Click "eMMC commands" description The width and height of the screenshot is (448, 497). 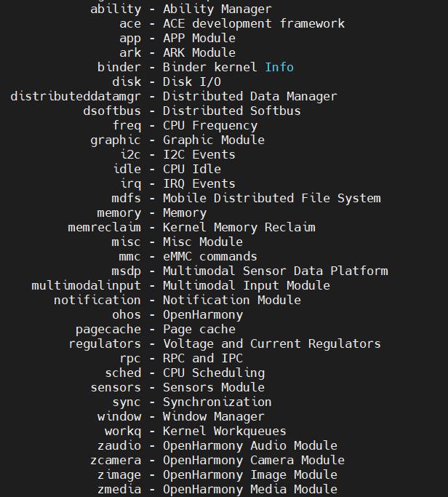(210, 256)
